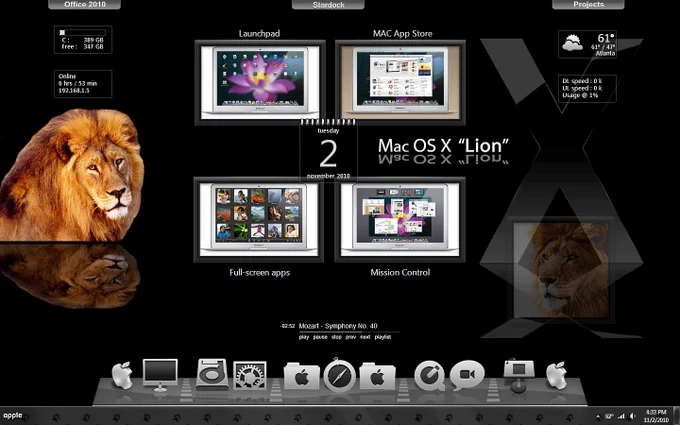The height and width of the screenshot is (425, 680).
Task: Click the large lion image on the left
Action: pos(72,176)
